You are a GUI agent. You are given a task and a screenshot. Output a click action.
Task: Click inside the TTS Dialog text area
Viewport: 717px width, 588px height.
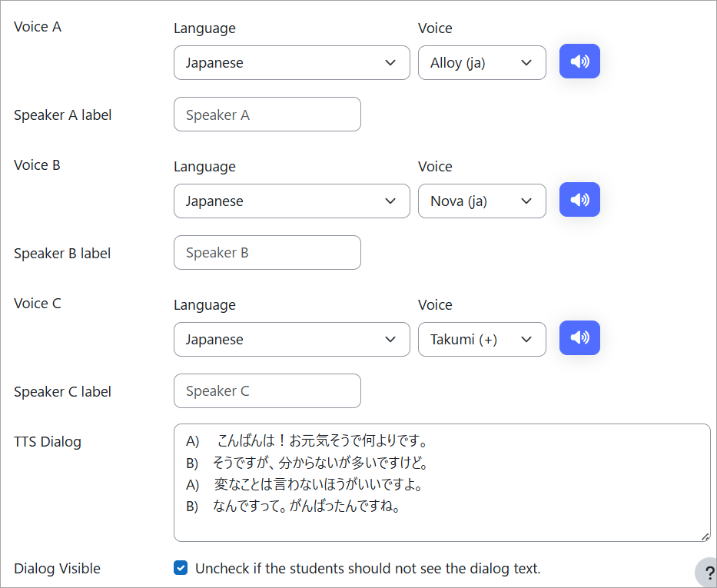pos(442,483)
